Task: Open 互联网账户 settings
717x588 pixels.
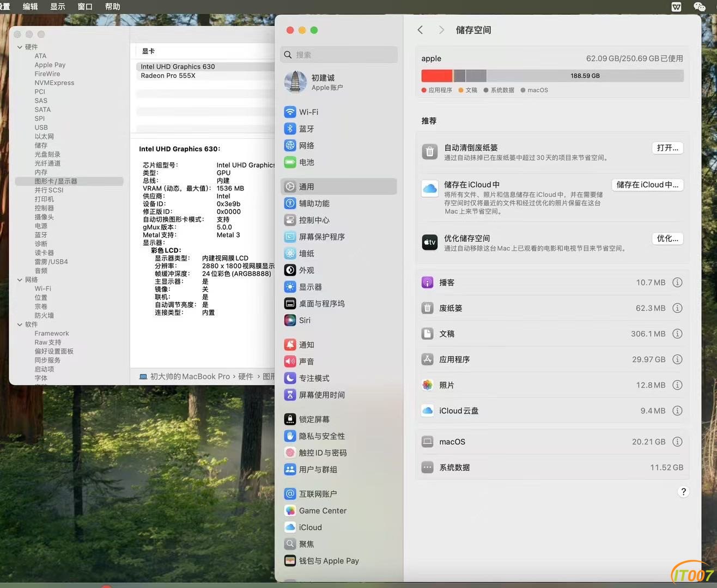Action: 339,494
